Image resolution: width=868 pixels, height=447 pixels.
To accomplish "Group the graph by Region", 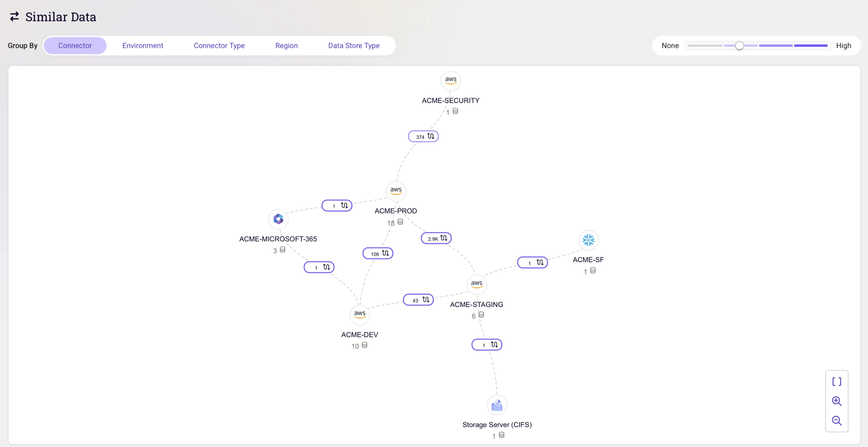I will 286,45.
